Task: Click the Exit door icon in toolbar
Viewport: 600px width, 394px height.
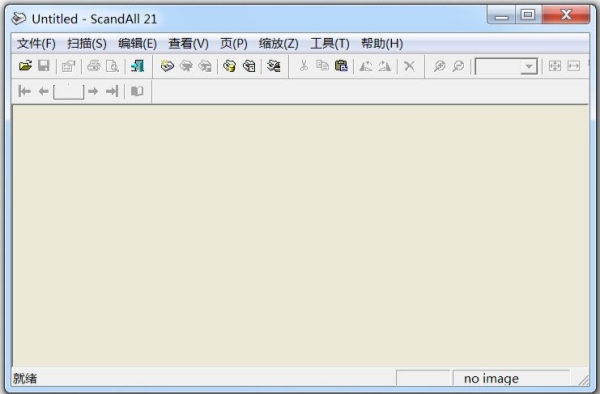Action: point(137,66)
